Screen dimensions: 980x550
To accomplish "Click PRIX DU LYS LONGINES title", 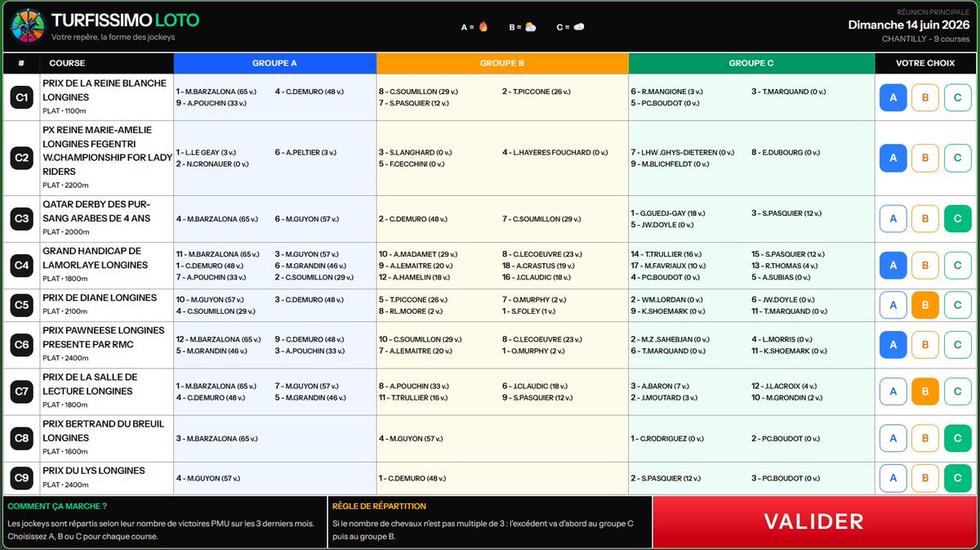I will 94,471.
